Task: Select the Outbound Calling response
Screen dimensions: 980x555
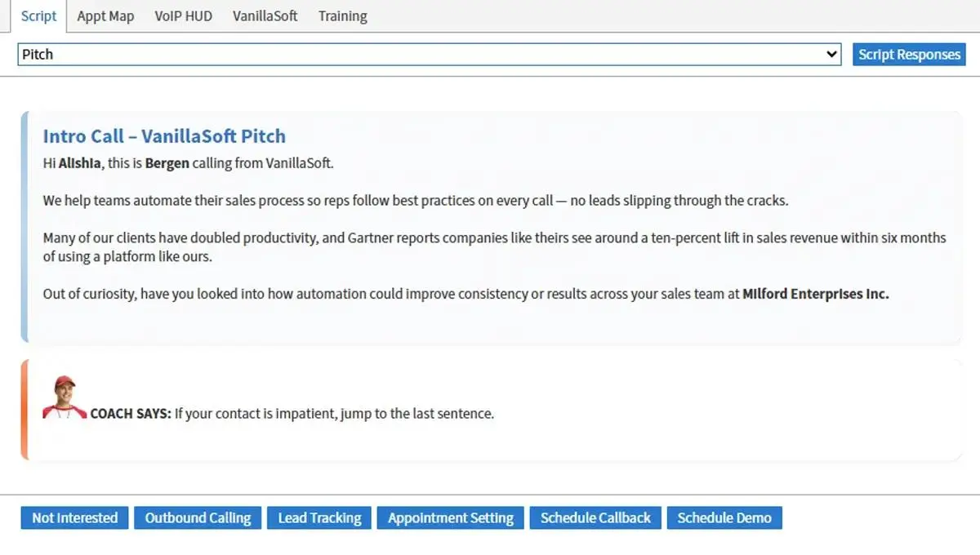Action: (x=198, y=517)
